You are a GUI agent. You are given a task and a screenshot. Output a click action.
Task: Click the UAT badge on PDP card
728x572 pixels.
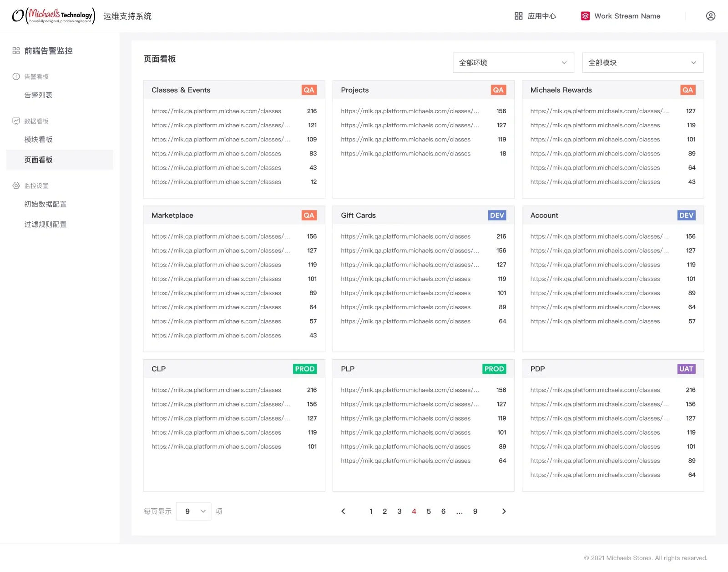[x=686, y=369]
